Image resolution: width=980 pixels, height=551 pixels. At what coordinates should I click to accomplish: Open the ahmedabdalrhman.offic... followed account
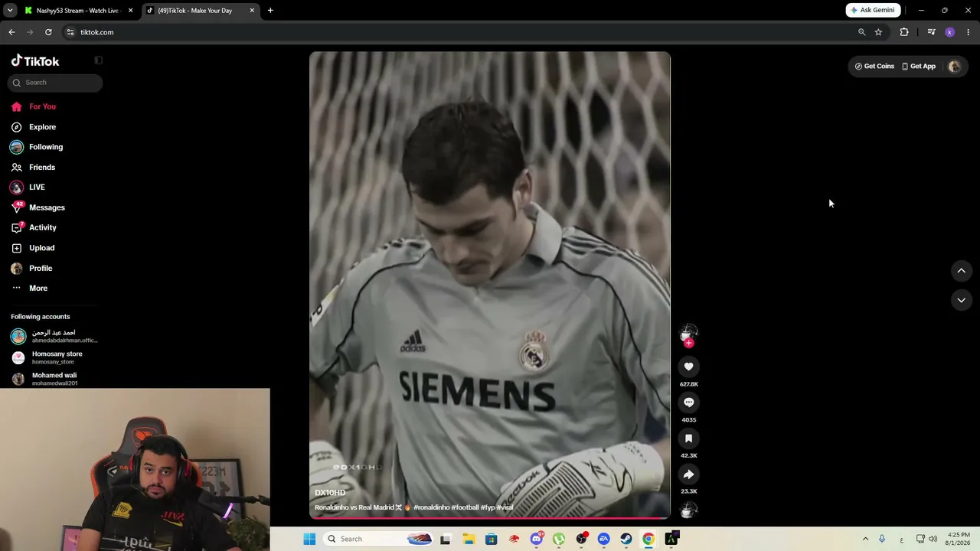click(x=54, y=337)
